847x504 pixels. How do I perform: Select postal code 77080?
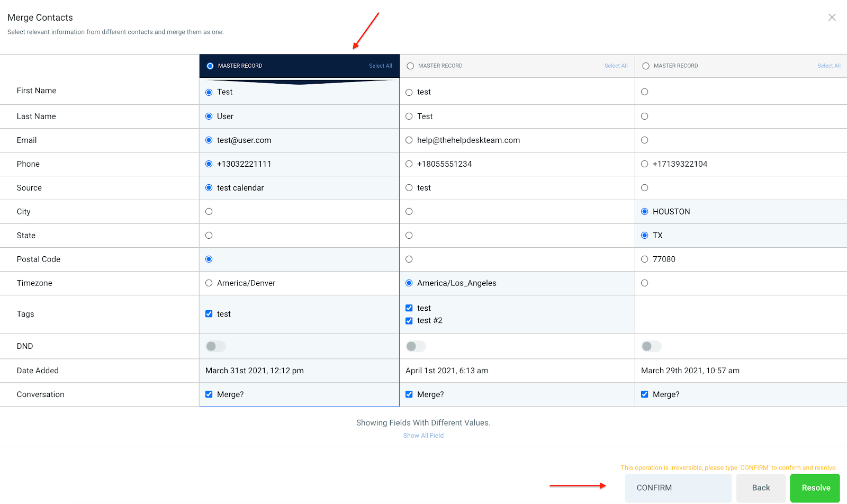click(644, 259)
